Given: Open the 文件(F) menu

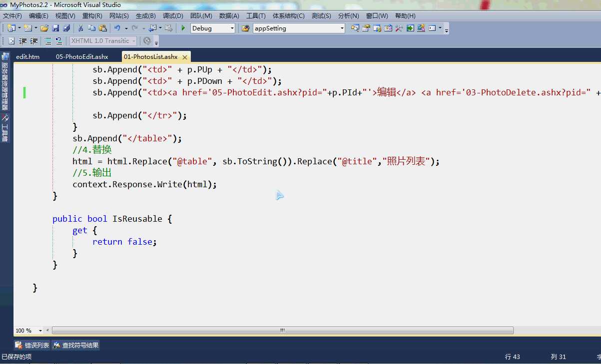Looking at the screenshot, I should [x=12, y=16].
